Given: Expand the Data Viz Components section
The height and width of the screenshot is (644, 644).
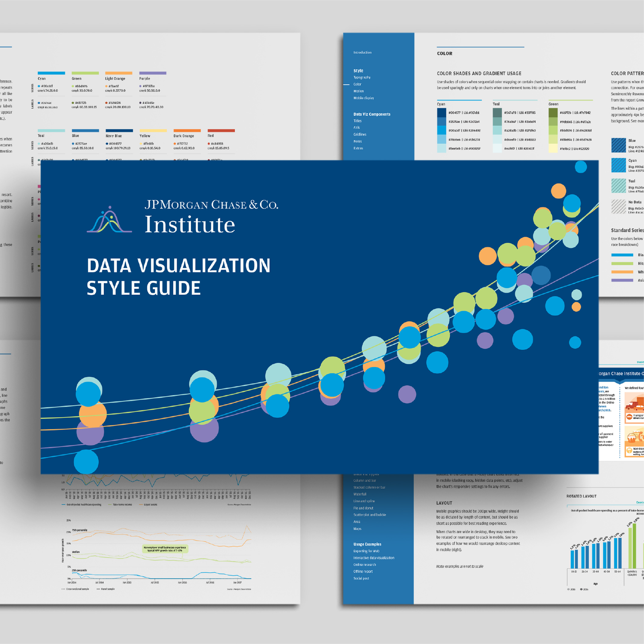Looking at the screenshot, I should click(x=372, y=114).
